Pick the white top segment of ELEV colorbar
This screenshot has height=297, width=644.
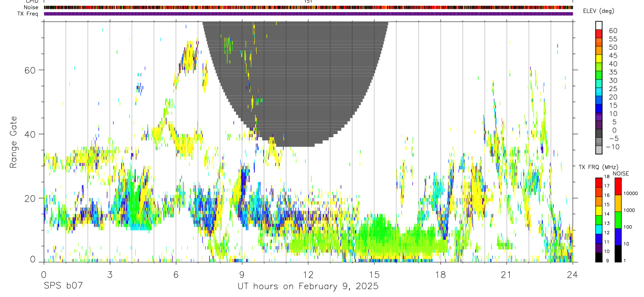599,25
